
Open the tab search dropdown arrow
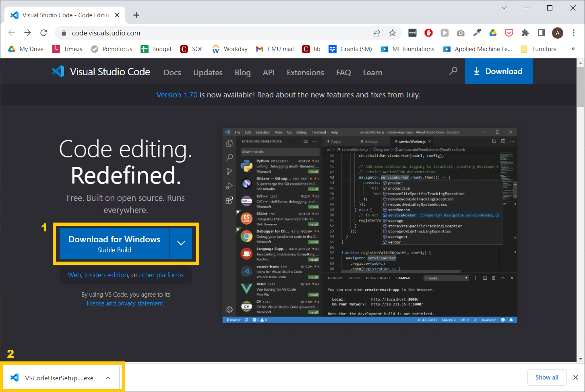click(x=504, y=8)
